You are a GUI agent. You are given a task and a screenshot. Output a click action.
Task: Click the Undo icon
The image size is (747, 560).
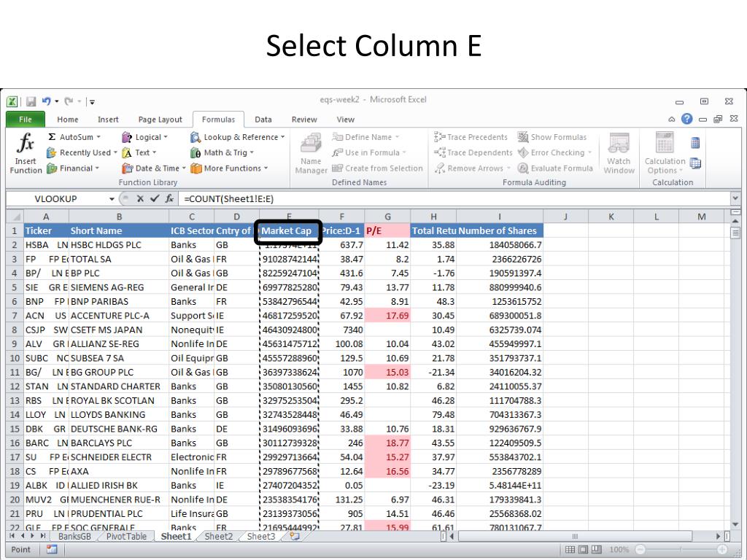[x=46, y=101]
